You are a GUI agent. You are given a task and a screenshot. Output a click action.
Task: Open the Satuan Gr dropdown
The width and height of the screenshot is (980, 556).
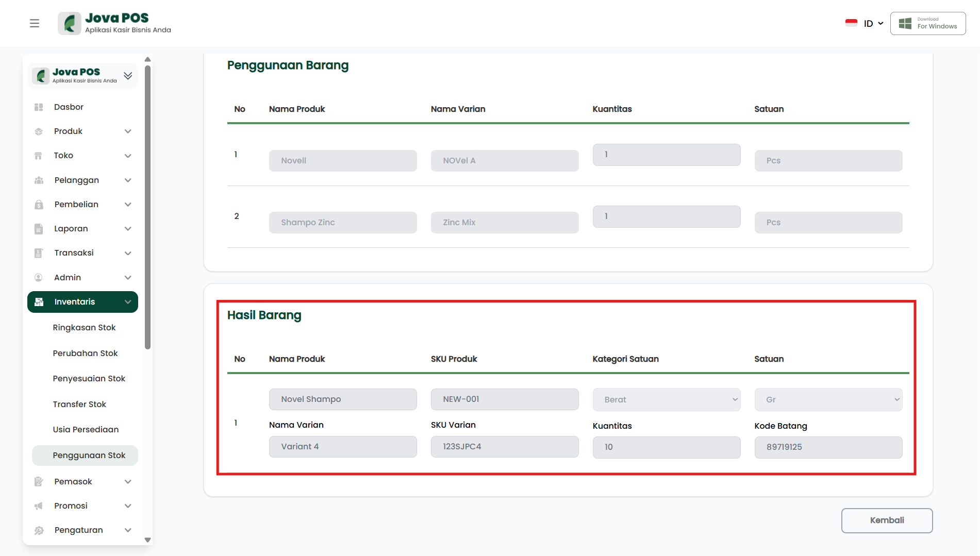[x=828, y=400]
